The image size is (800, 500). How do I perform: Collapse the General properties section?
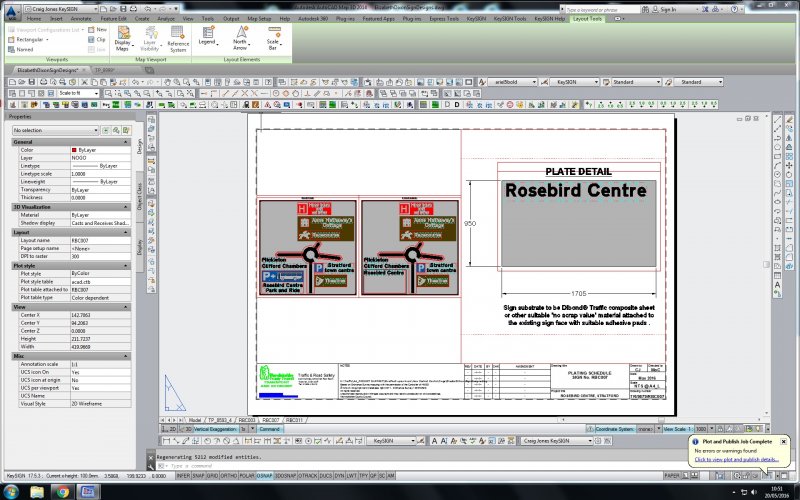126,142
